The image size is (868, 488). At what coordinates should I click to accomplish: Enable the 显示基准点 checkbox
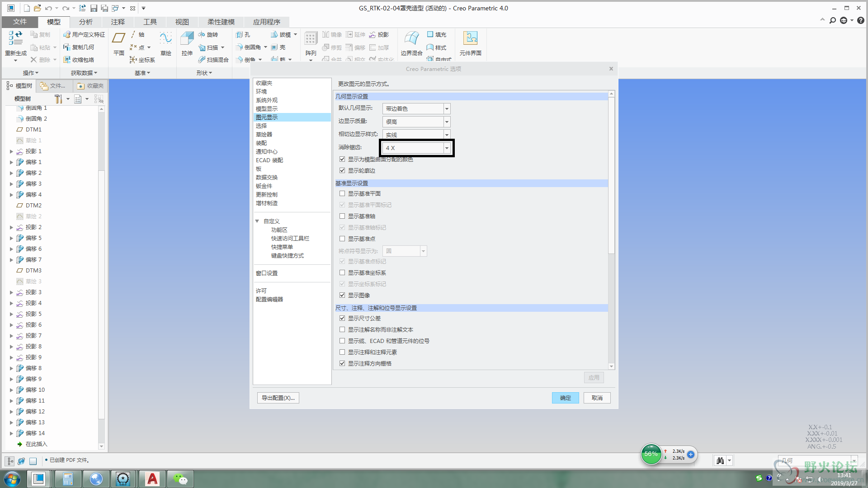(342, 239)
